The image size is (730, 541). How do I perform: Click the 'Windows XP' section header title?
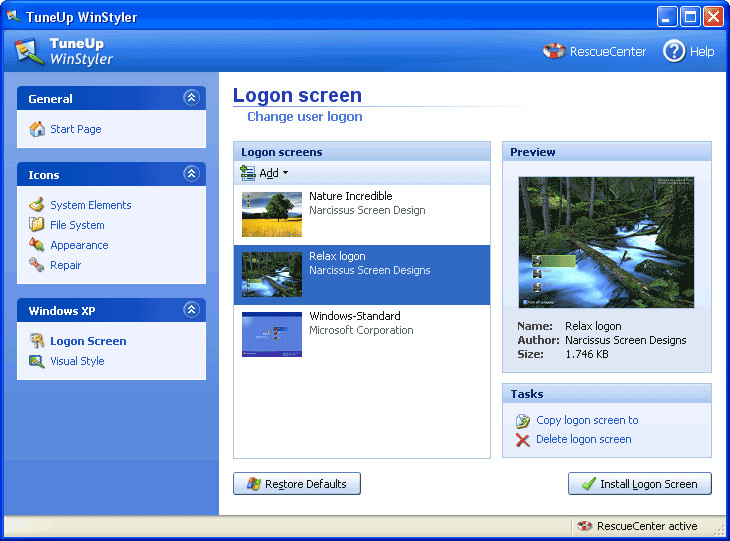click(x=62, y=311)
